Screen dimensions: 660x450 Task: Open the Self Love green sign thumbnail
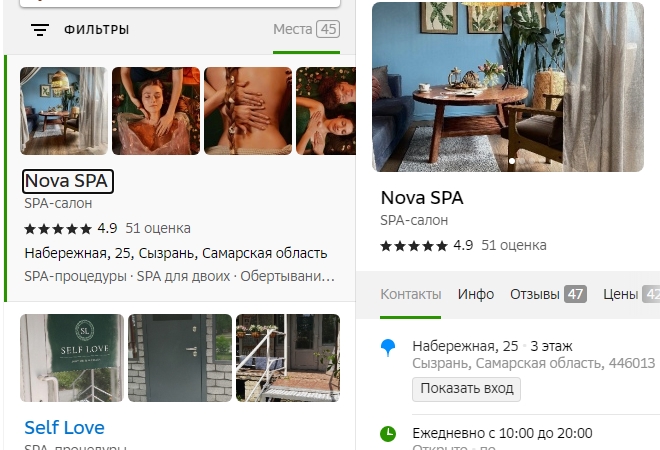coord(72,358)
